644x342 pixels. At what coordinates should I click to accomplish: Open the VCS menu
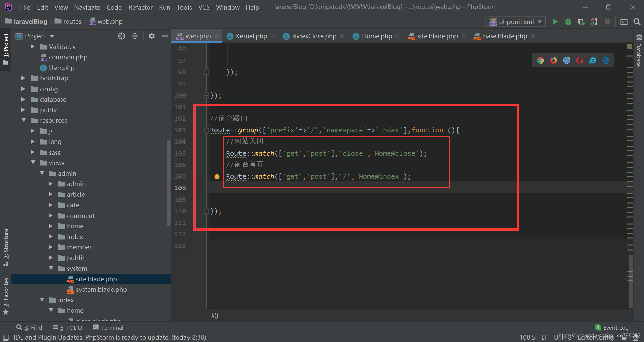(204, 7)
